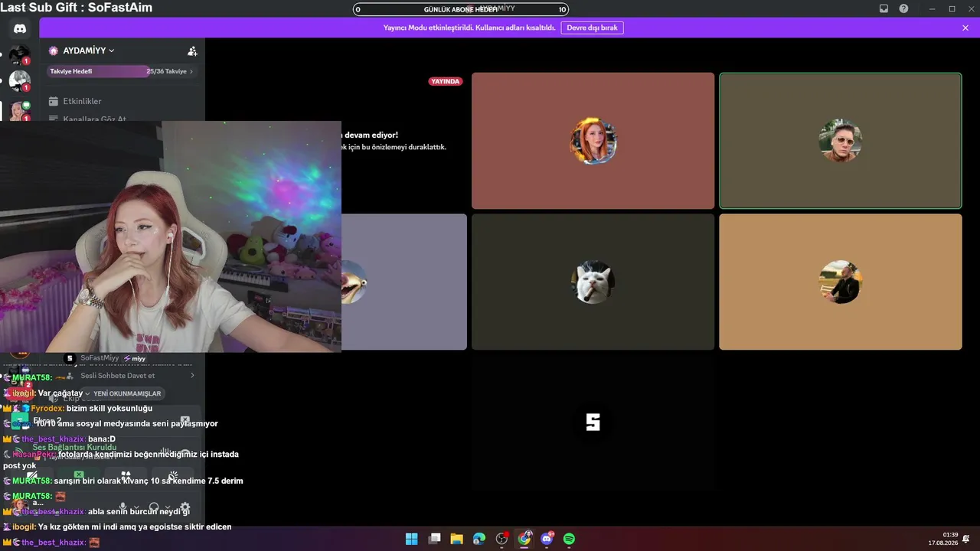Click chat message 'abla senin burcun neydi'

[139, 511]
